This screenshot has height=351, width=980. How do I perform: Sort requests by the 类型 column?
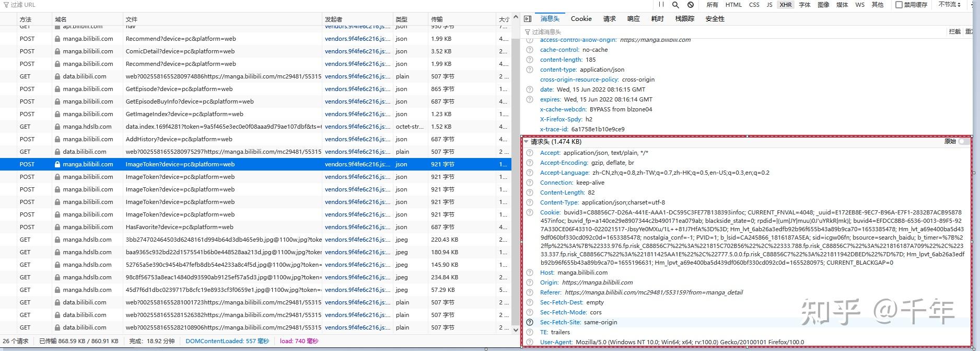(410, 19)
